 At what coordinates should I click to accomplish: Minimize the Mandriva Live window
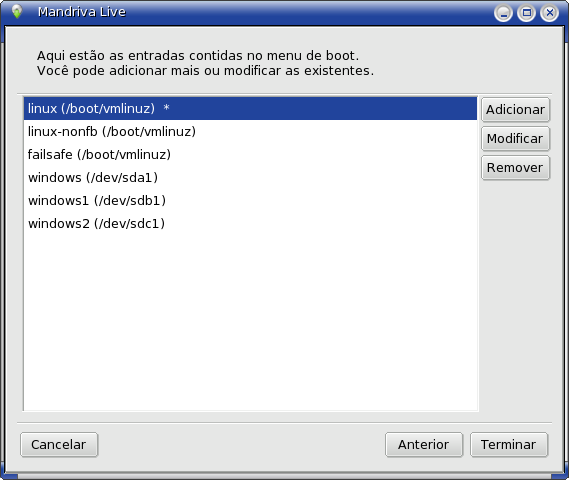[503, 13]
